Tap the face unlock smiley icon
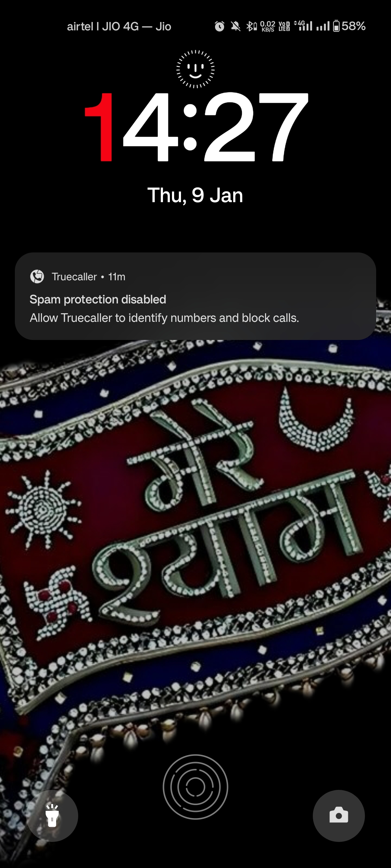Viewport: 391px width, 868px height. coord(195,69)
